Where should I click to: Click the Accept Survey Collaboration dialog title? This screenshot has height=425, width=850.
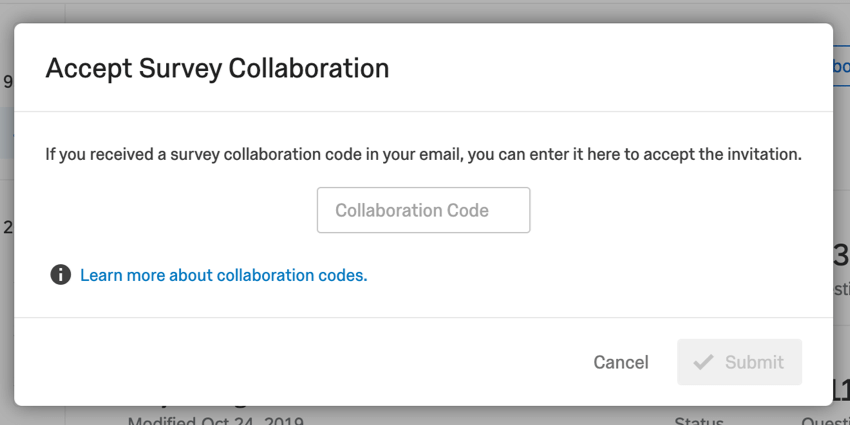click(217, 68)
